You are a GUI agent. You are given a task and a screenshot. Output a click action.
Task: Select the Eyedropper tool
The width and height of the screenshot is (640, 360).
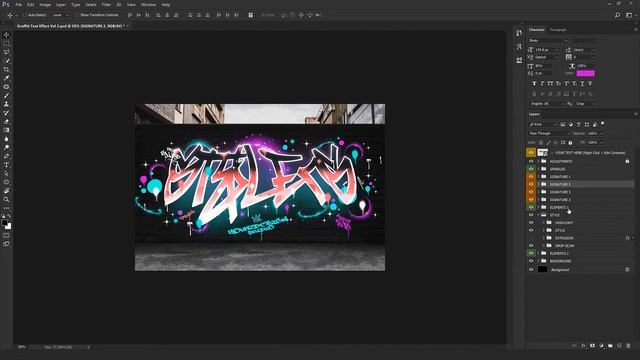coord(7,78)
